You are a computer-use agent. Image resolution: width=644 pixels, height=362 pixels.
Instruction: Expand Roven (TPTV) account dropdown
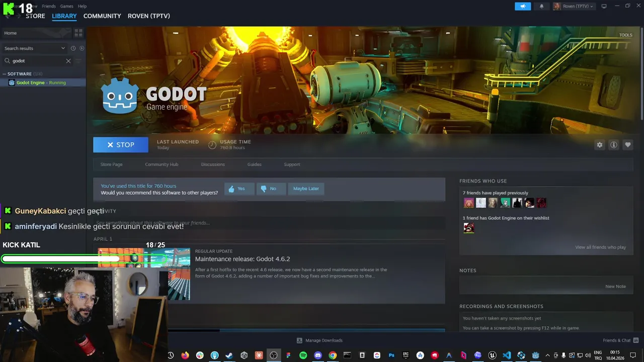(x=574, y=6)
